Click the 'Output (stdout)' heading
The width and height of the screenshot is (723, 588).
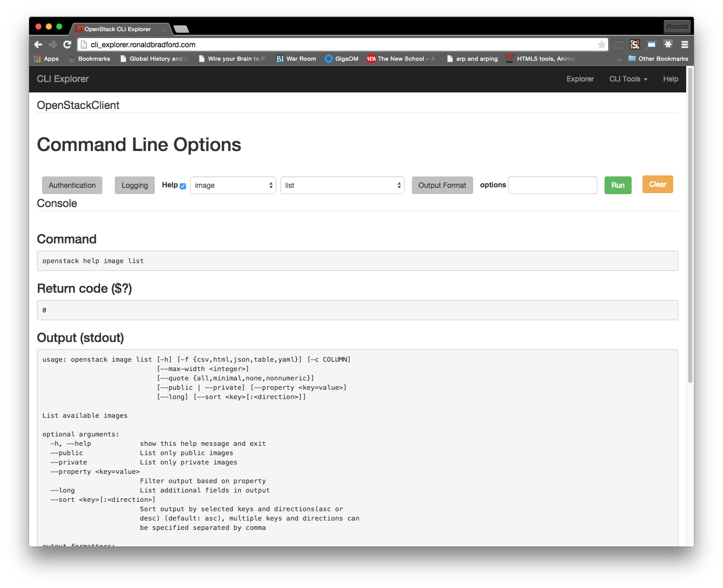[x=81, y=338]
